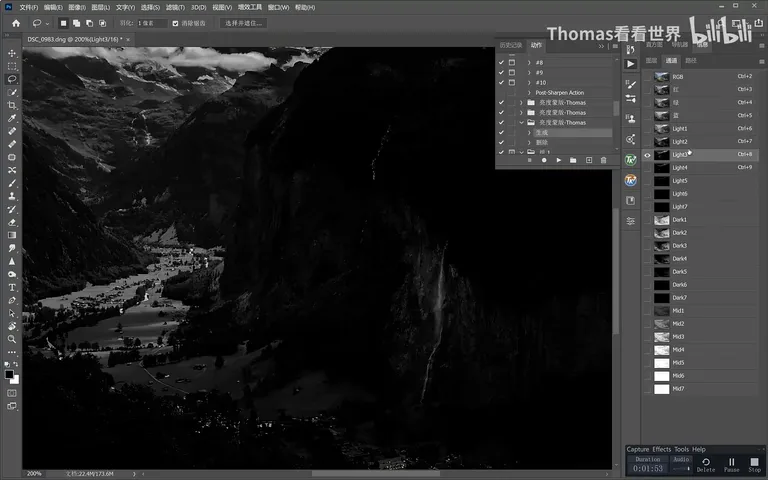Viewport: 768px width, 480px height.
Task: Open the Channels panel menu
Action: point(762,62)
